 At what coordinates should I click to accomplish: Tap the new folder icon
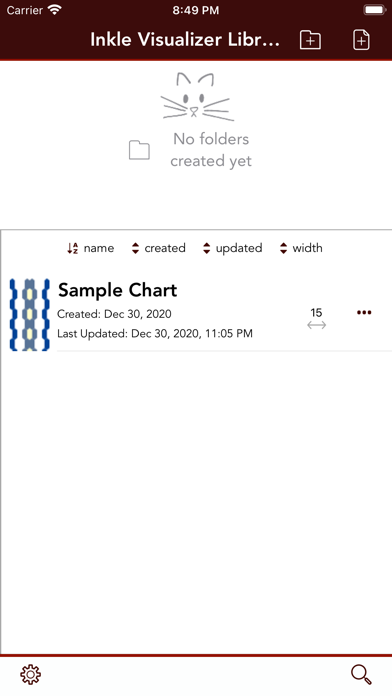tap(310, 40)
